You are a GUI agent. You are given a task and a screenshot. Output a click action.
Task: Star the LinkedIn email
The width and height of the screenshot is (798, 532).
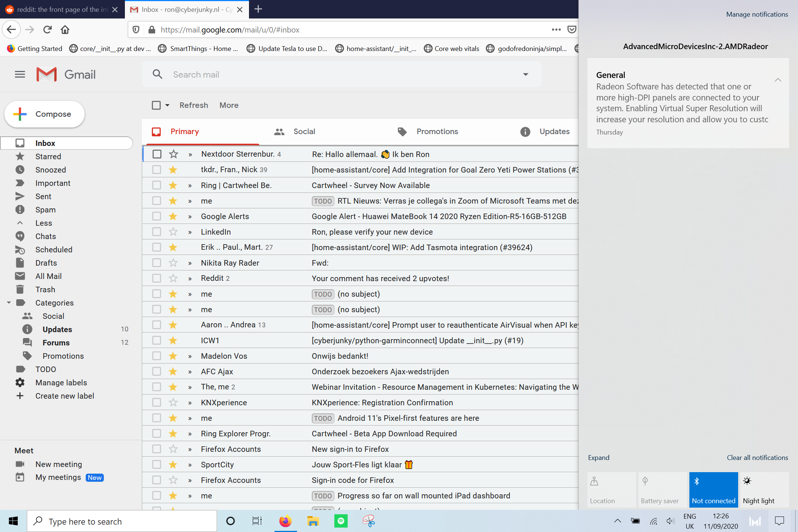(x=173, y=232)
